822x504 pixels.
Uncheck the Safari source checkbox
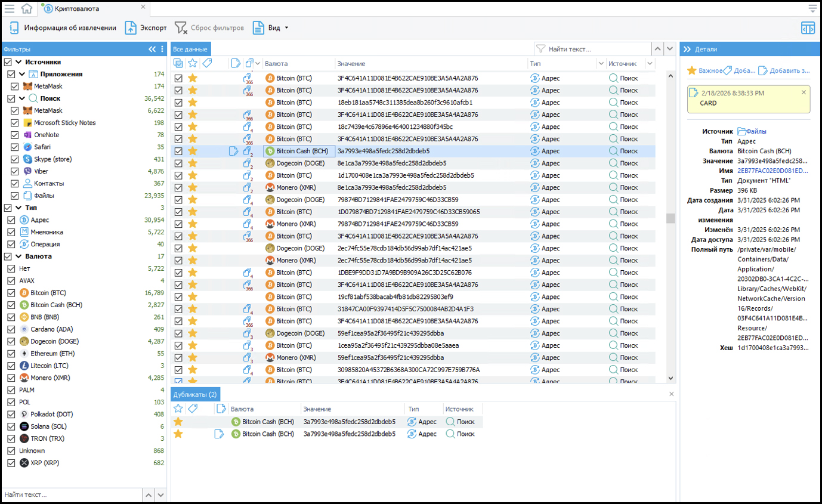pos(14,147)
